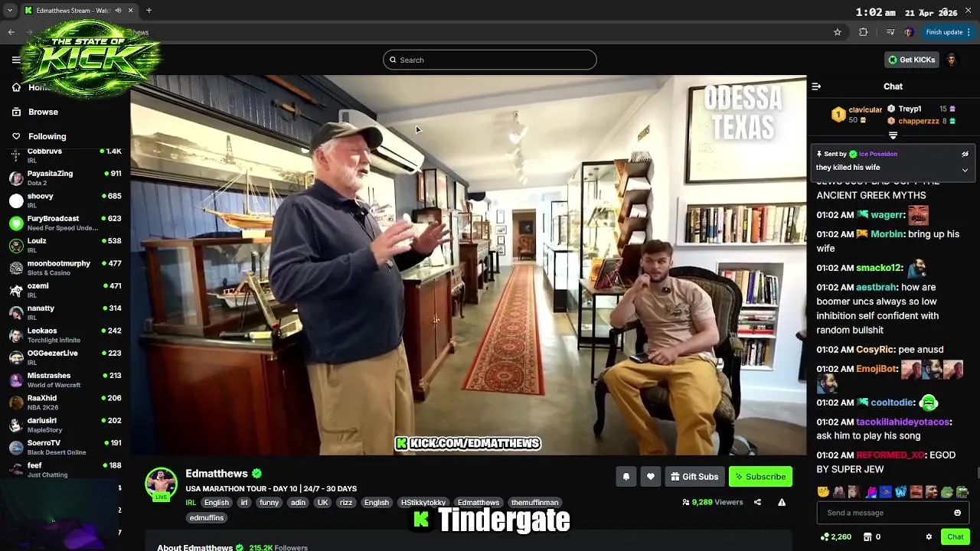The width and height of the screenshot is (980, 551).
Task: Click the browser back arrow
Action: (x=11, y=32)
